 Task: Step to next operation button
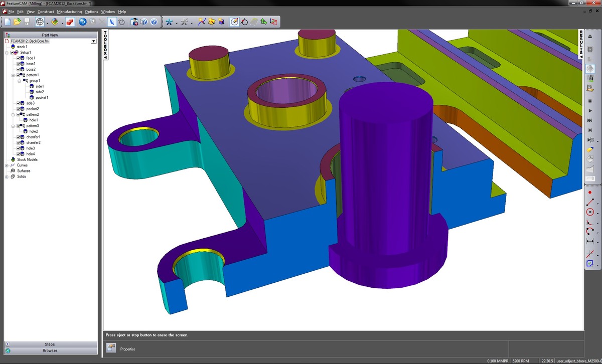pos(590,130)
